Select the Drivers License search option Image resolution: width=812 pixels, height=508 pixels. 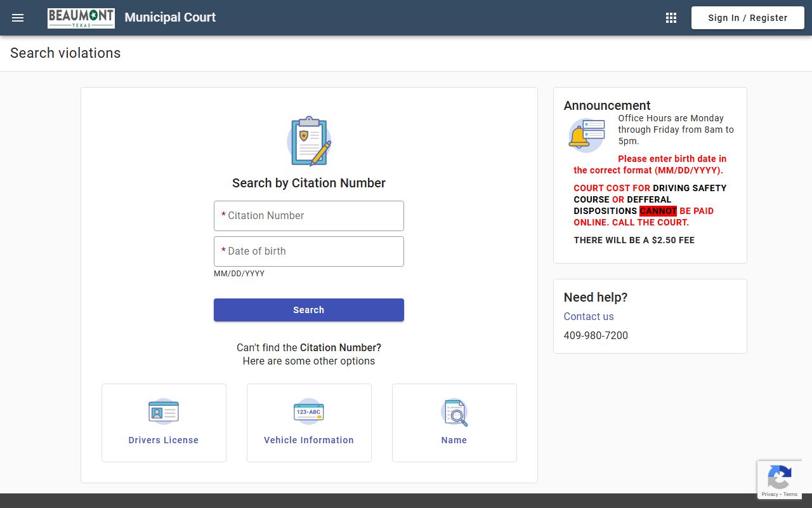tap(164, 423)
